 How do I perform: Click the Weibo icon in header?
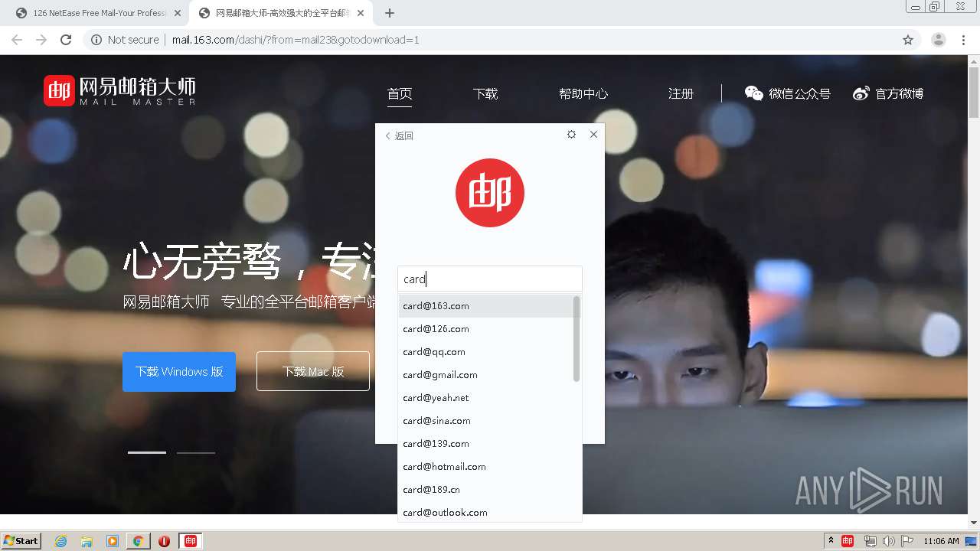pos(861,93)
